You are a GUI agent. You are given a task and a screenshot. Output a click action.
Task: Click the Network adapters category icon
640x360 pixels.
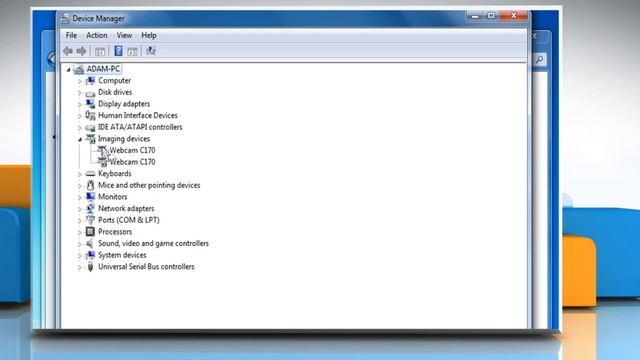pyautogui.click(x=90, y=209)
